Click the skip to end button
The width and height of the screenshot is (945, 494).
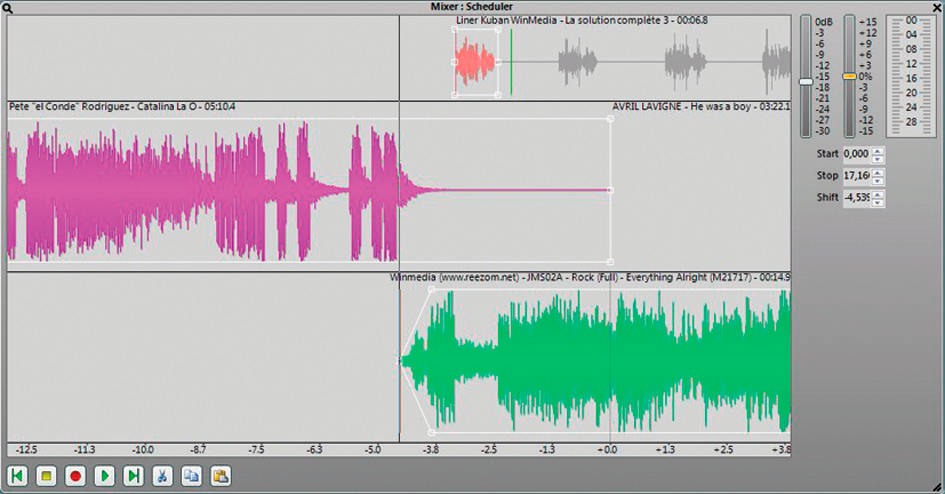click(x=133, y=476)
